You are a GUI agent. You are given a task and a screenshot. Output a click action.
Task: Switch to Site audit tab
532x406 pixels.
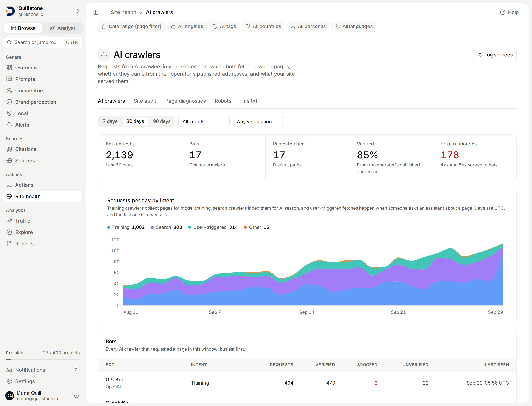tap(145, 101)
